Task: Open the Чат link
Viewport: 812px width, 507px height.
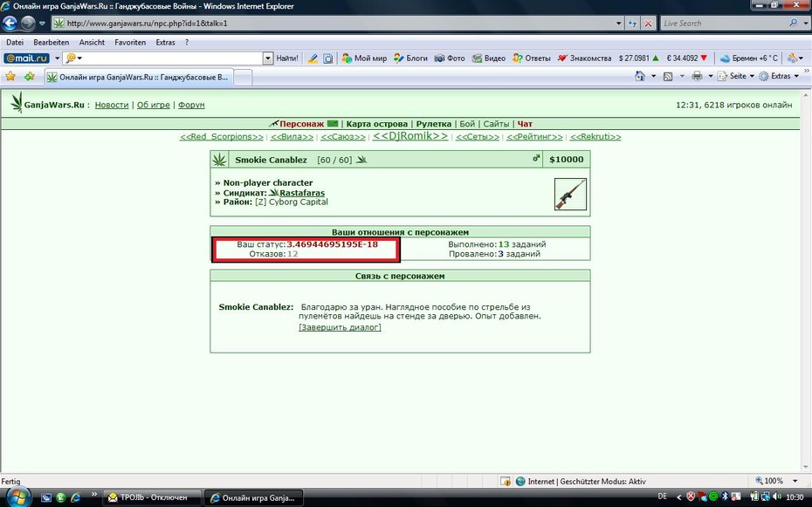Action: (525, 124)
